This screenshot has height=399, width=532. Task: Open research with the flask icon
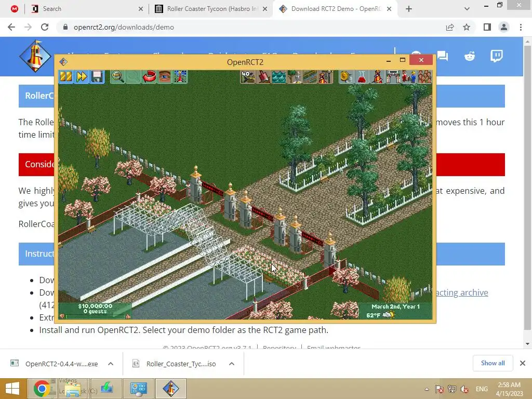tap(362, 77)
